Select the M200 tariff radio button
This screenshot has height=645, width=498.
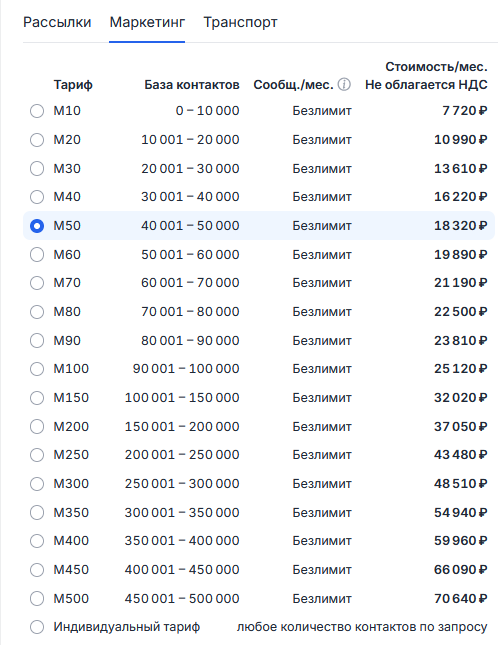pyautogui.click(x=37, y=427)
